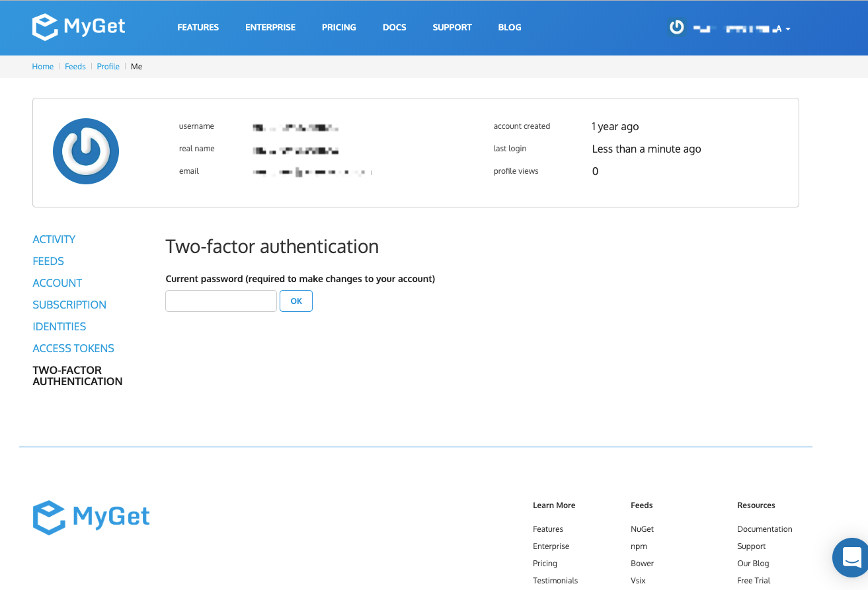
Task: Focus the current password input field
Action: [x=221, y=301]
